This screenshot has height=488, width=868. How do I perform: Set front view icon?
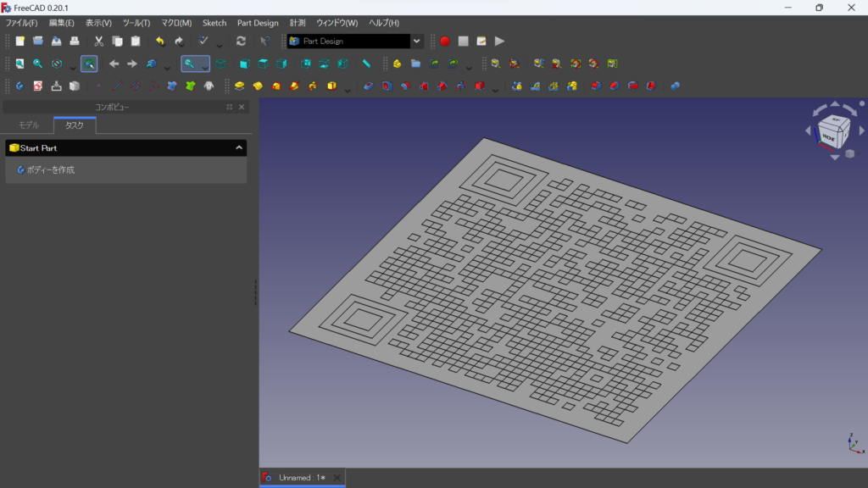click(x=245, y=64)
